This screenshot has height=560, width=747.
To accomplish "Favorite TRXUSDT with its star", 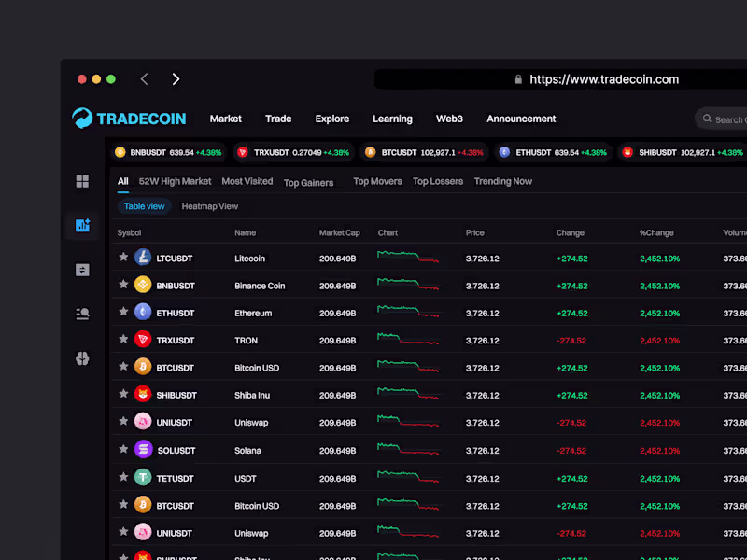I will (x=123, y=339).
